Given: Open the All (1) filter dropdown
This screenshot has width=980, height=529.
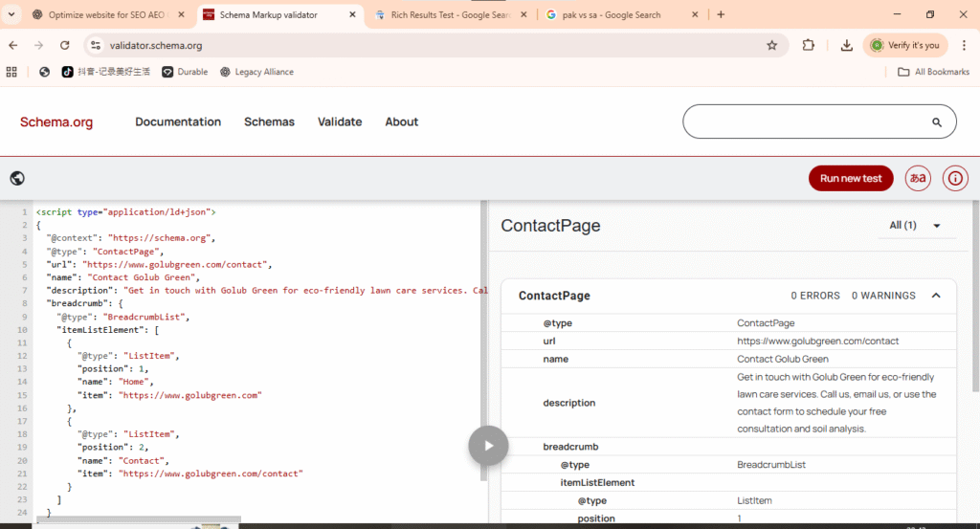Looking at the screenshot, I should pyautogui.click(x=915, y=226).
